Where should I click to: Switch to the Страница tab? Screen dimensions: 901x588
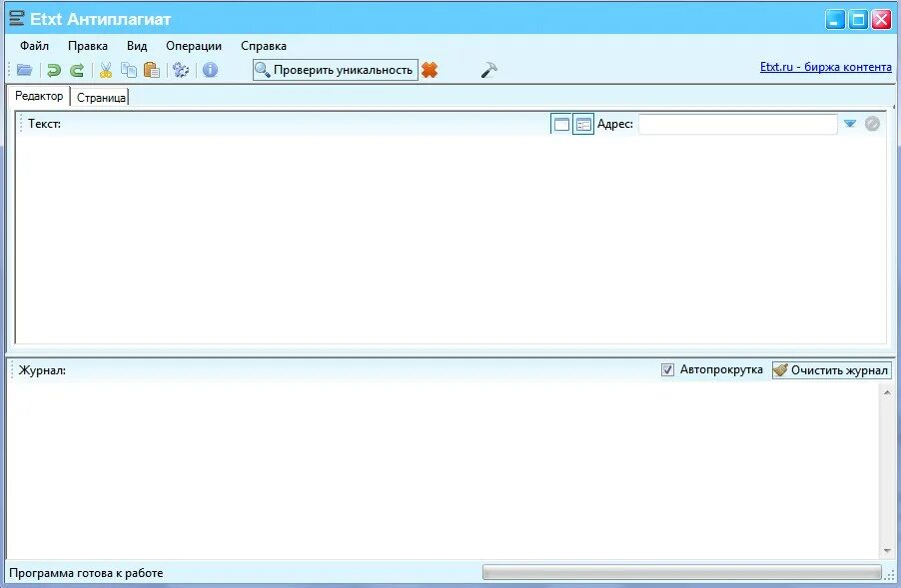101,98
